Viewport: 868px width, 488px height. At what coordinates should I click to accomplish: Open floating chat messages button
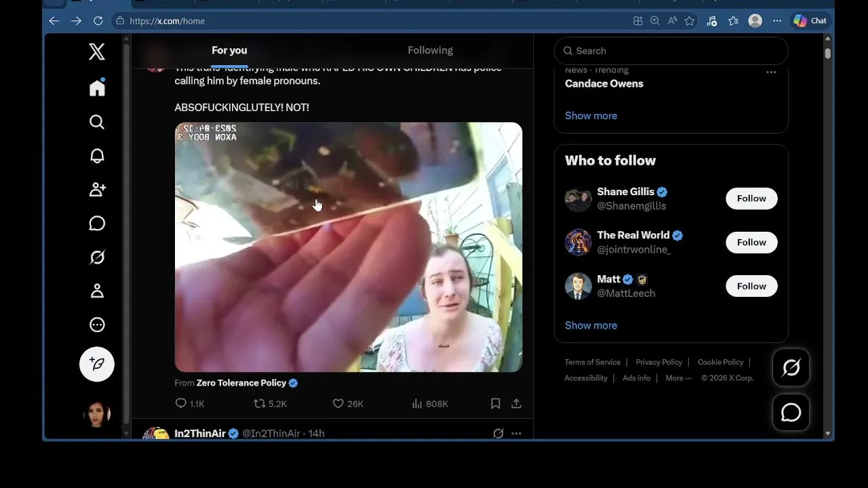click(x=791, y=412)
